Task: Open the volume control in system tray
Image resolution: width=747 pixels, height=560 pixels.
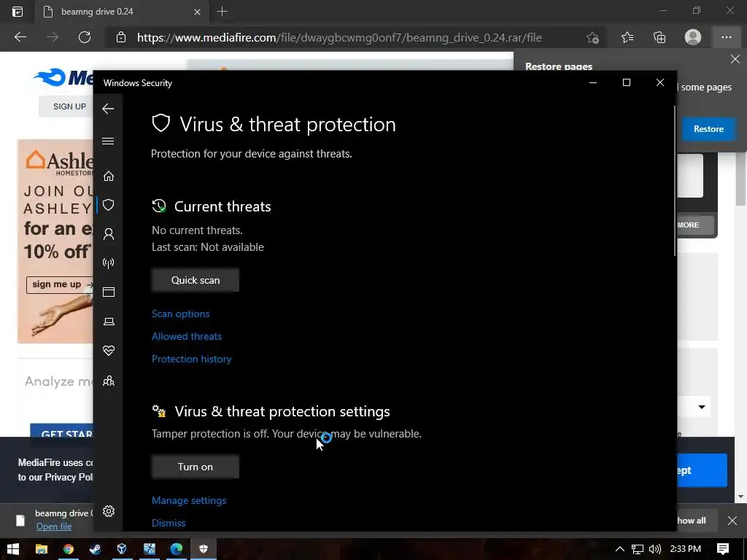Action: [655, 549]
